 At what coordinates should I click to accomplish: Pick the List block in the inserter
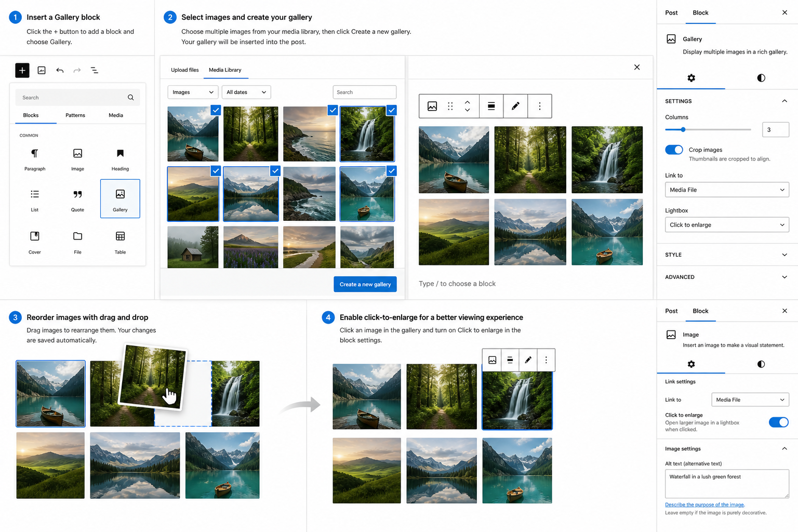(35, 199)
